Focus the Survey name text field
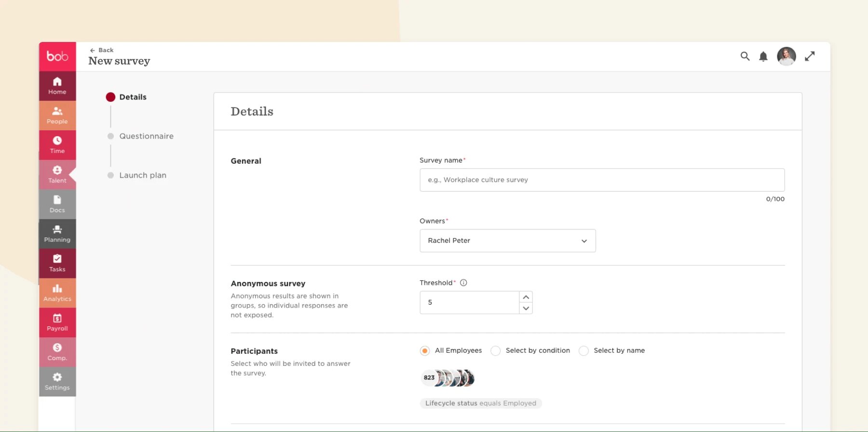 coord(602,180)
